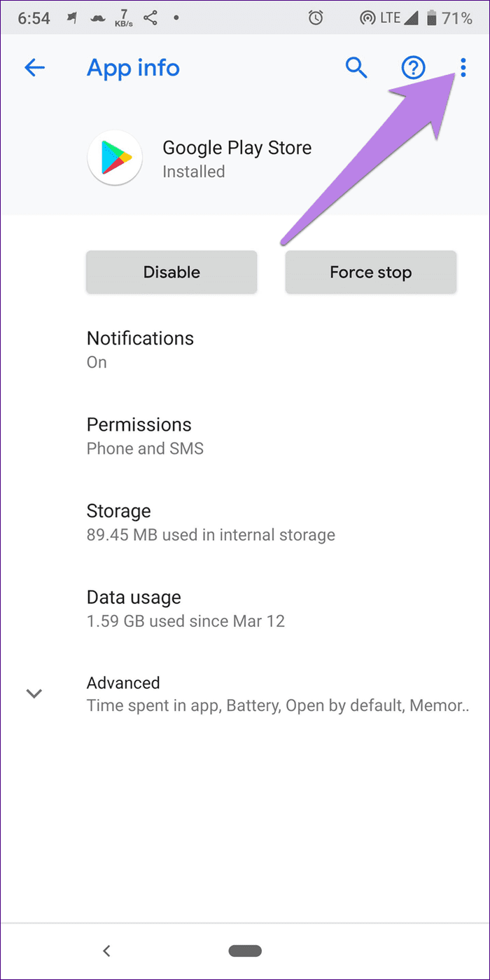Tap the Google Play Store app icon
Viewport: 490px width, 980px height.
coord(115,158)
